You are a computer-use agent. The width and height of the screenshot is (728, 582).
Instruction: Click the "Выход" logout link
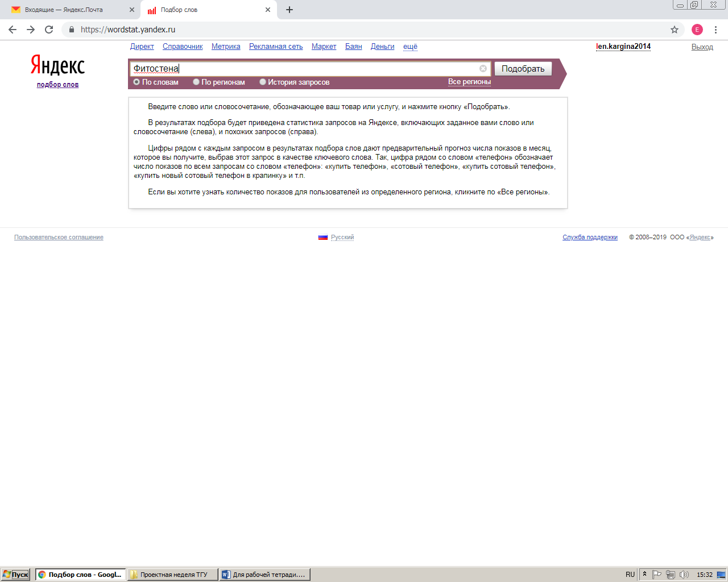tap(702, 47)
